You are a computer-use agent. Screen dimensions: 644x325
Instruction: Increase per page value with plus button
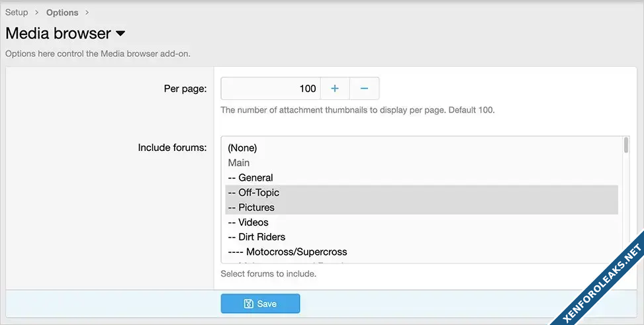335,89
